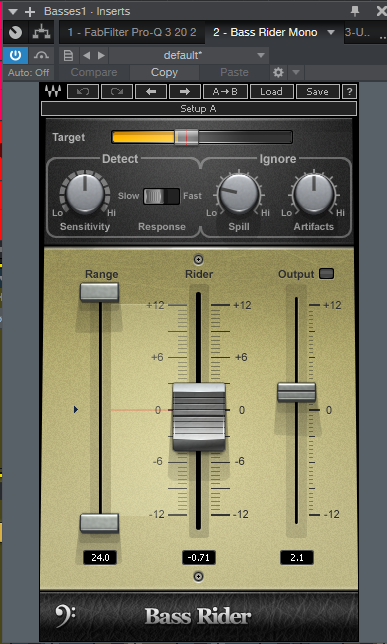Click the Waves previous preset left arrow

pyautogui.click(x=151, y=92)
